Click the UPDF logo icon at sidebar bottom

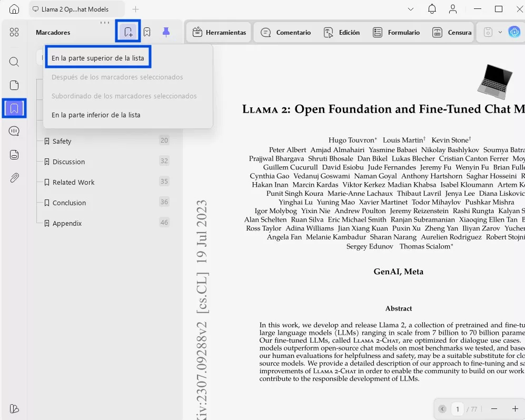click(14, 408)
